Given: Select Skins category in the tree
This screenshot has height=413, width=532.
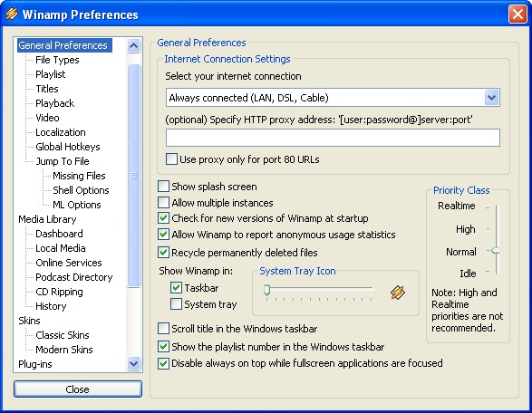Looking at the screenshot, I should pyautogui.click(x=29, y=321).
